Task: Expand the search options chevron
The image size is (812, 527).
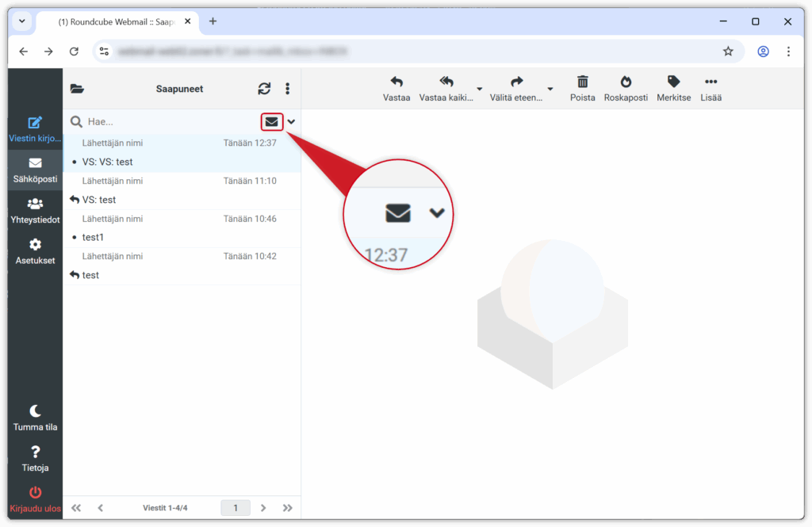Action: (291, 121)
